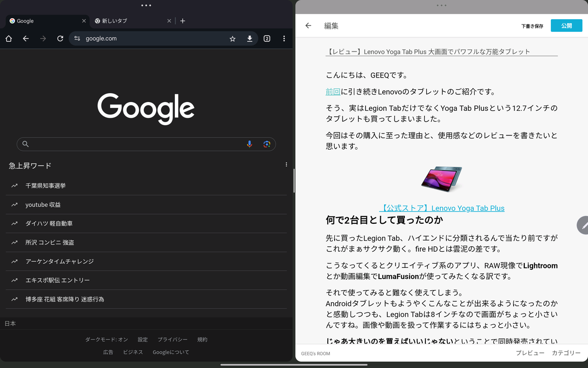
Task: Click the 日本 region label
Action: (x=10, y=323)
